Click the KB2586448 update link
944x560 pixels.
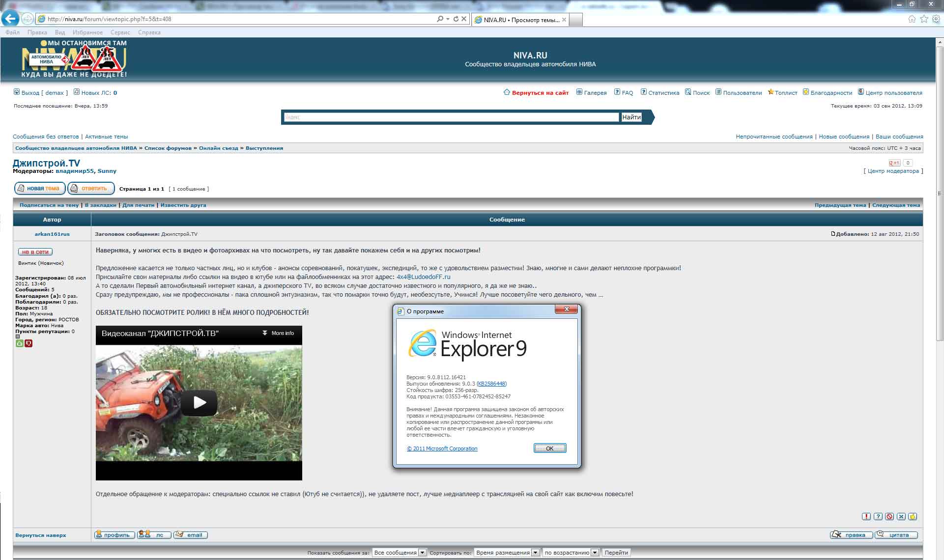pyautogui.click(x=491, y=384)
